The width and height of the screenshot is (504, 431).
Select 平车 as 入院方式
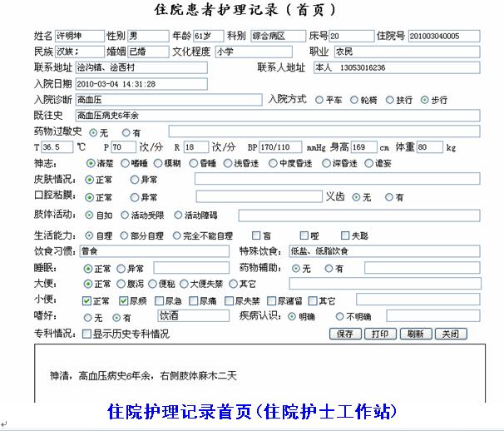tap(319, 100)
